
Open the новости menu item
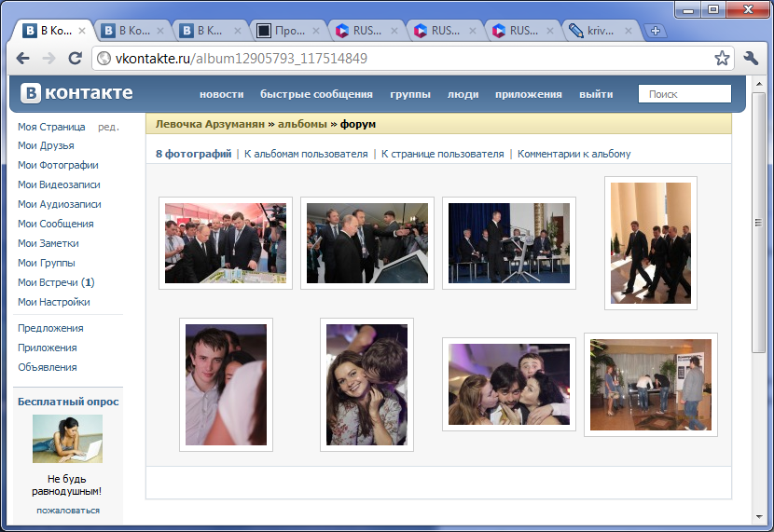point(221,94)
